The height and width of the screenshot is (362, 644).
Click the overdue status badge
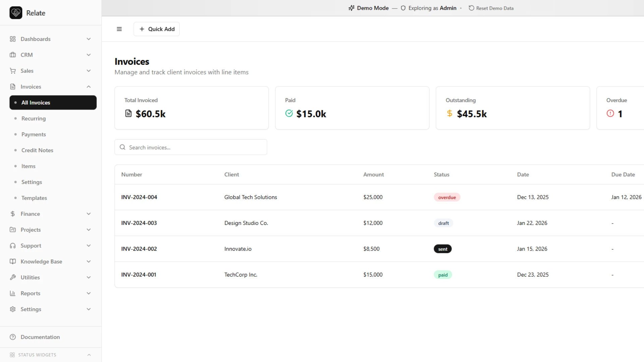coord(447,197)
